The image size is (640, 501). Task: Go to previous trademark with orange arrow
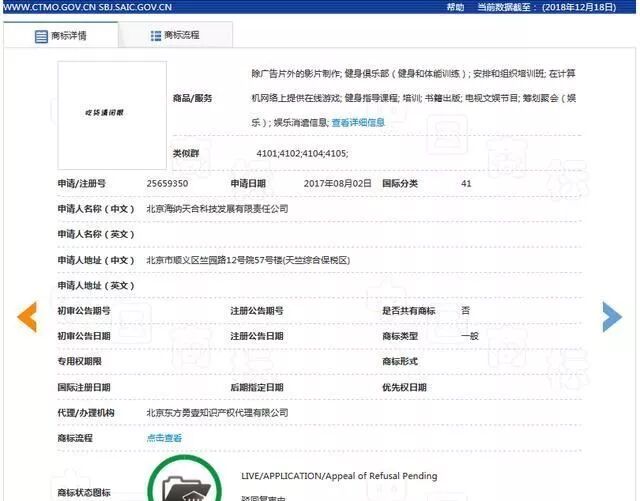tap(27, 316)
